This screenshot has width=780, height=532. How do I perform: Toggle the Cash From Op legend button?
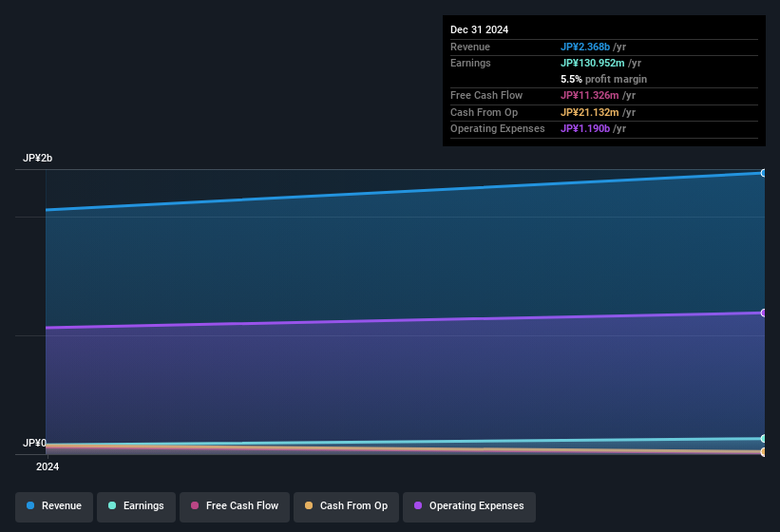(x=346, y=506)
